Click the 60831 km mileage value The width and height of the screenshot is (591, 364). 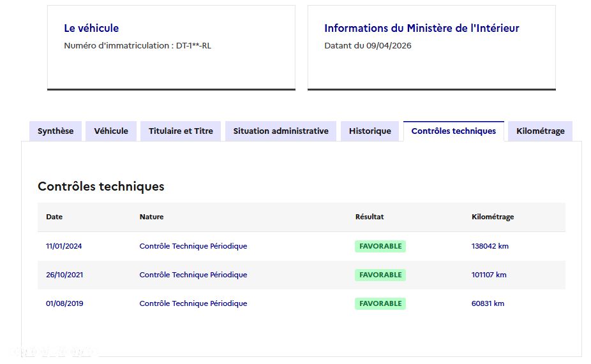(x=488, y=303)
